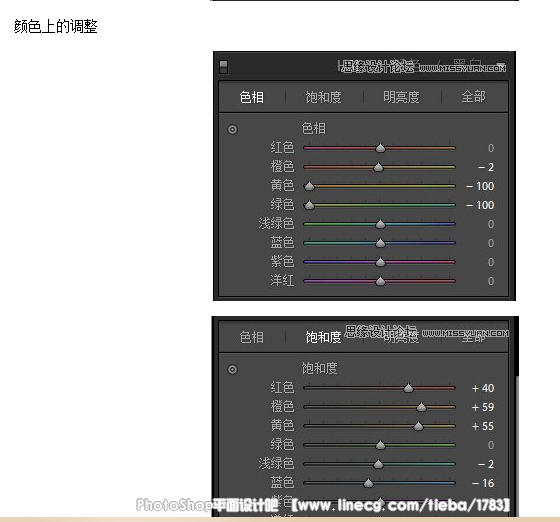The image size is (560, 522).
Task: Select the 饱和度 tab in lower panel
Action: tap(323, 337)
